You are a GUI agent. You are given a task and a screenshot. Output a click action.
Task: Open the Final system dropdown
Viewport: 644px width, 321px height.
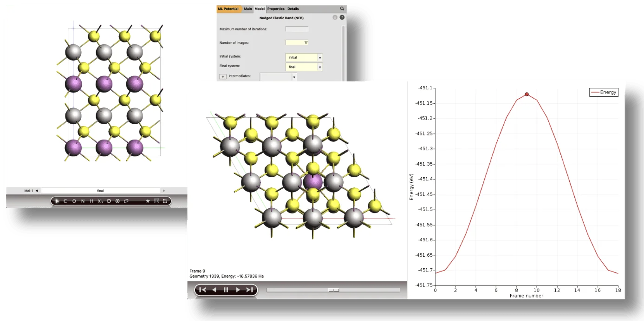pos(320,67)
